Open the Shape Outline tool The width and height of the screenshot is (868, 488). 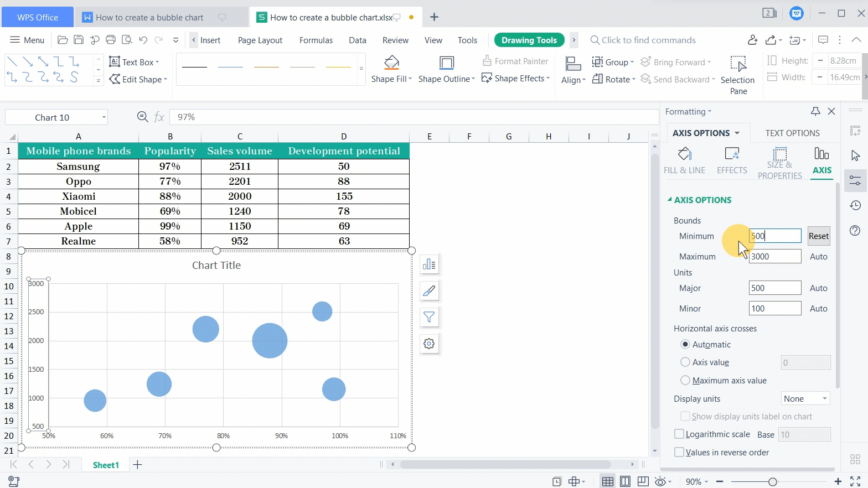click(x=447, y=69)
